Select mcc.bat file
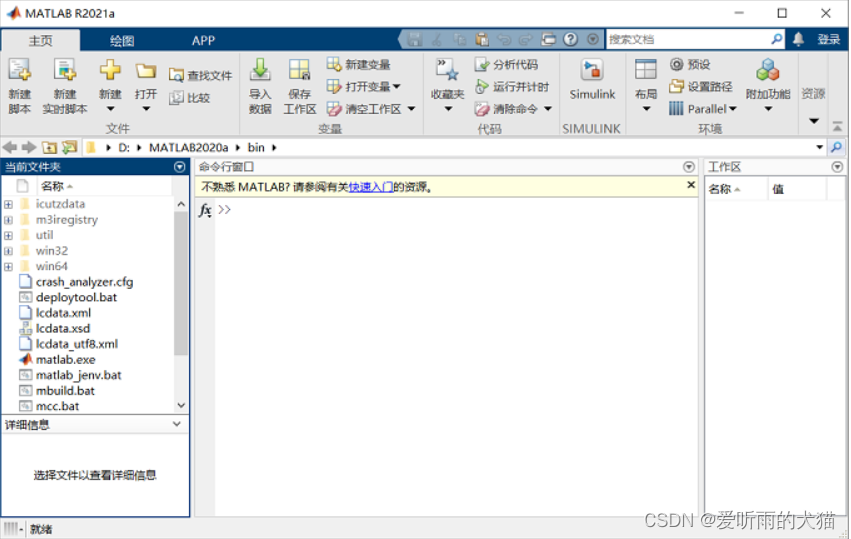Image resolution: width=851 pixels, height=539 pixels. tap(58, 407)
